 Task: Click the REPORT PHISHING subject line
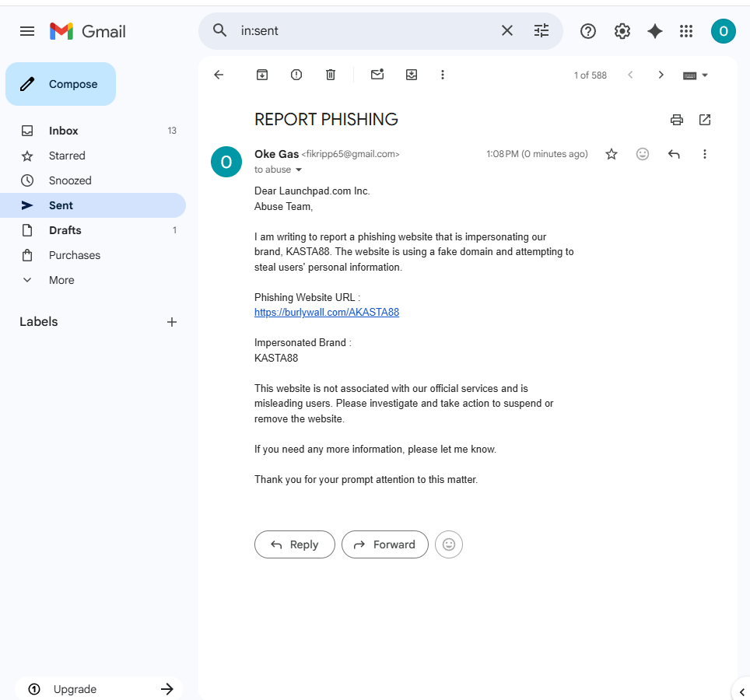[326, 120]
